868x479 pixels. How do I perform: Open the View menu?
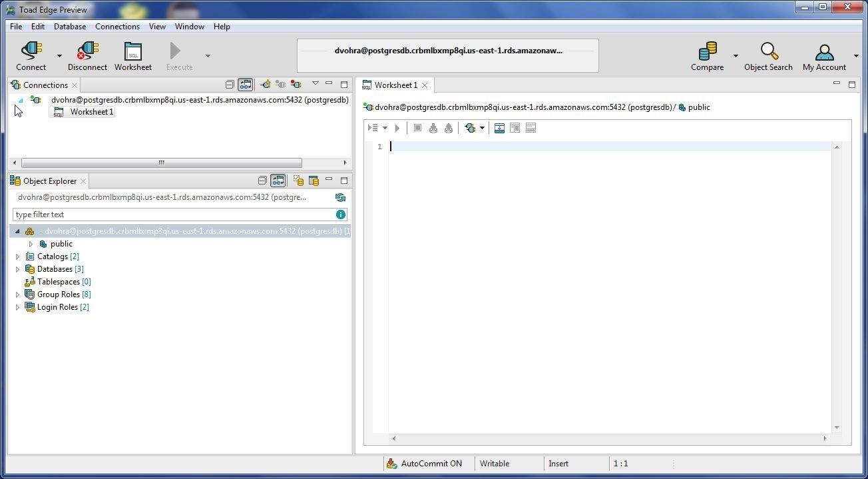157,27
